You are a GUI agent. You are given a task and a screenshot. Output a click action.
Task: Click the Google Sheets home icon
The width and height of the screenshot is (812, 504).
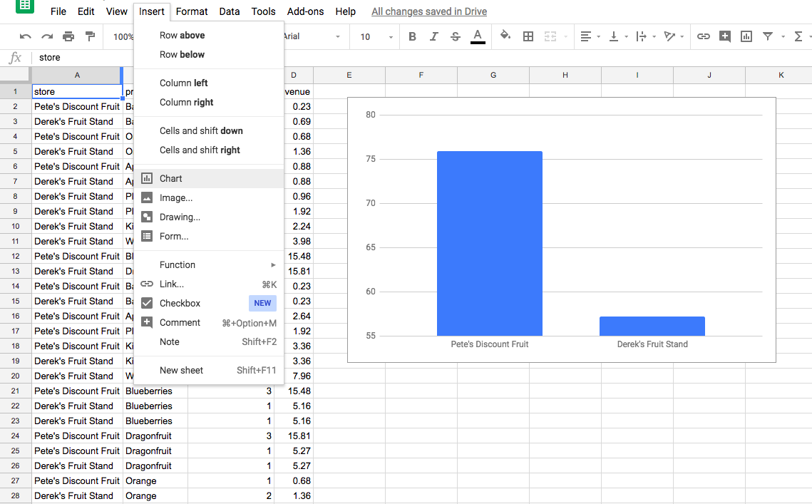25,6
